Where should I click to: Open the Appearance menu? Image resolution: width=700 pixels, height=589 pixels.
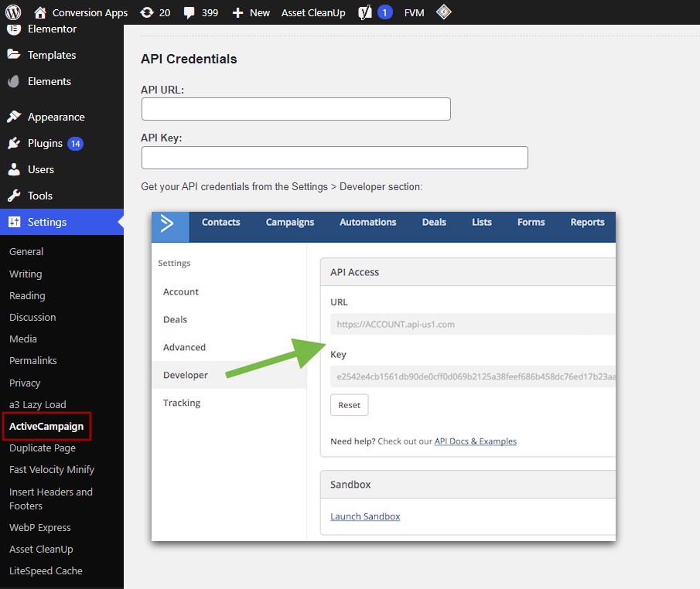point(56,117)
